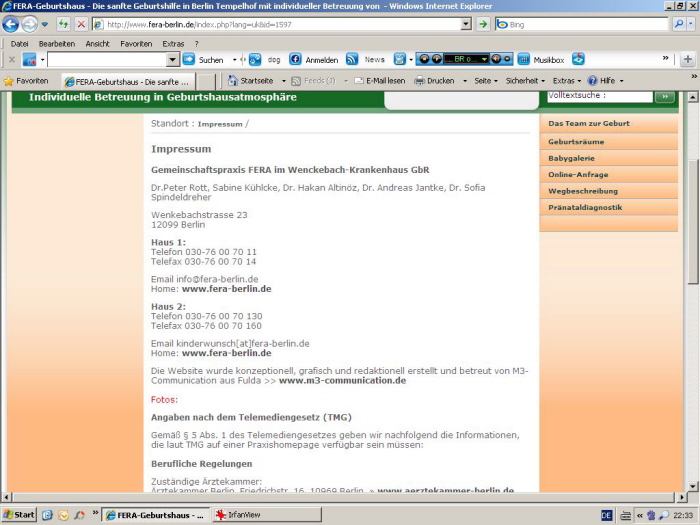Click the Impressum breadcrumb link
The image size is (700, 525).
pos(220,124)
